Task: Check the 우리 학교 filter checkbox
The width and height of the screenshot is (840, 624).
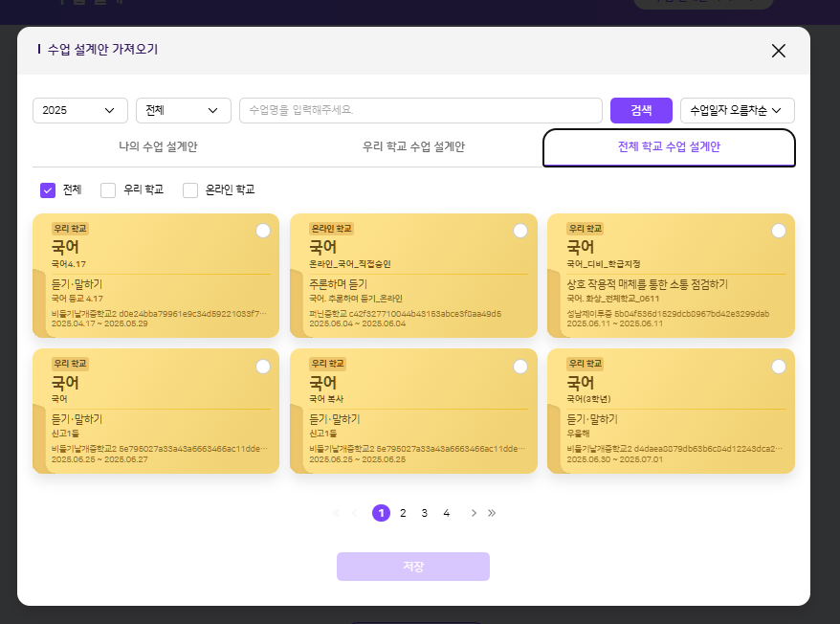Action: [108, 190]
